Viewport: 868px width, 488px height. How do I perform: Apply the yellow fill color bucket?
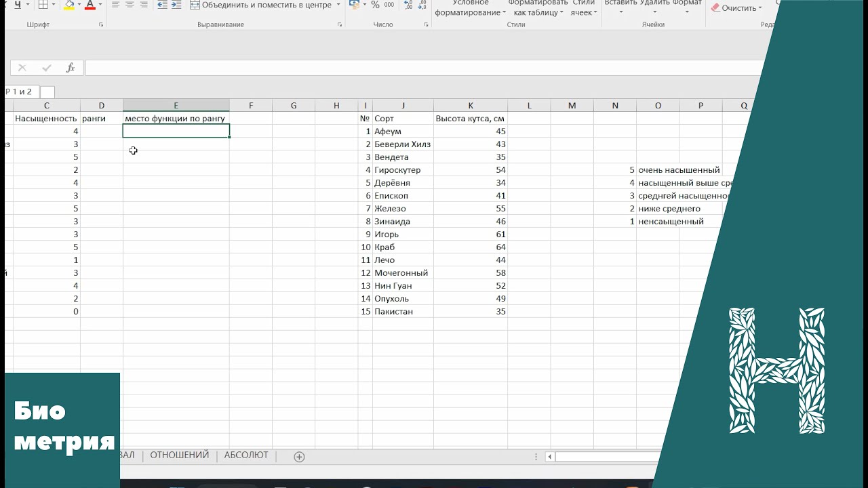(x=68, y=5)
